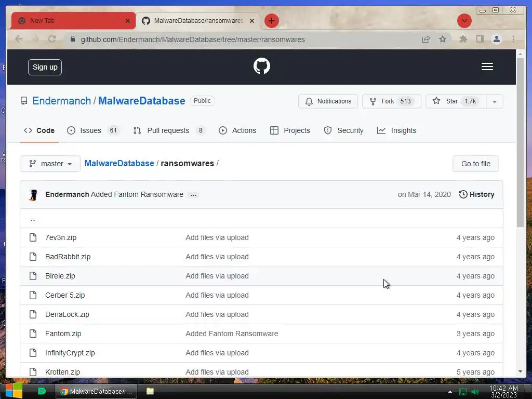Close the New Tab tab
The height and width of the screenshot is (399, 532).
(x=128, y=21)
